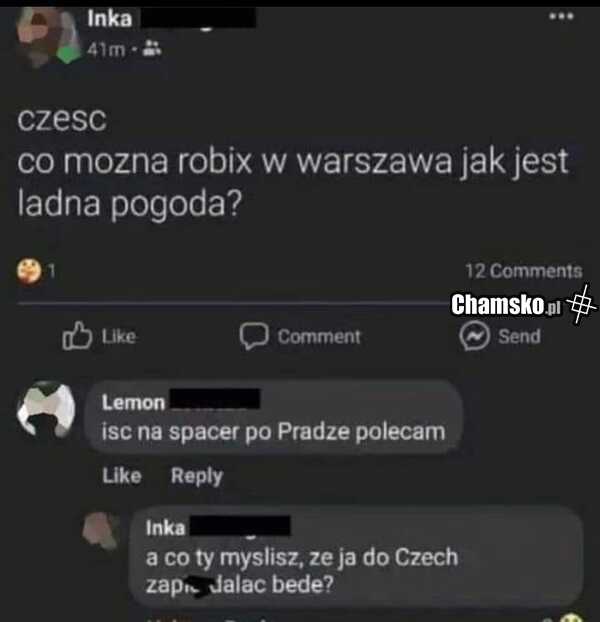The image size is (600, 622).
Task: Click the green badge on Inka's avatar
Action: point(68,54)
